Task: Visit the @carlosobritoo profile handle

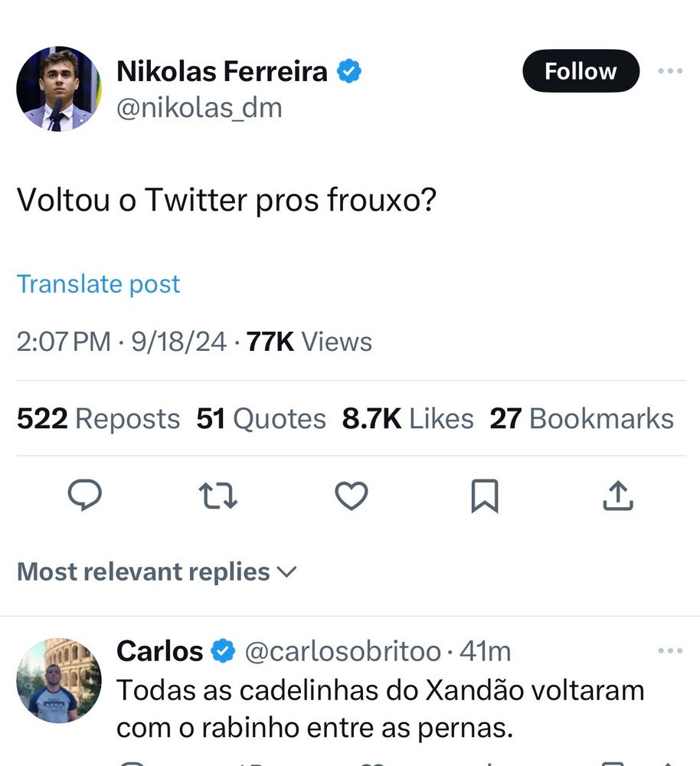Action: tap(342, 652)
